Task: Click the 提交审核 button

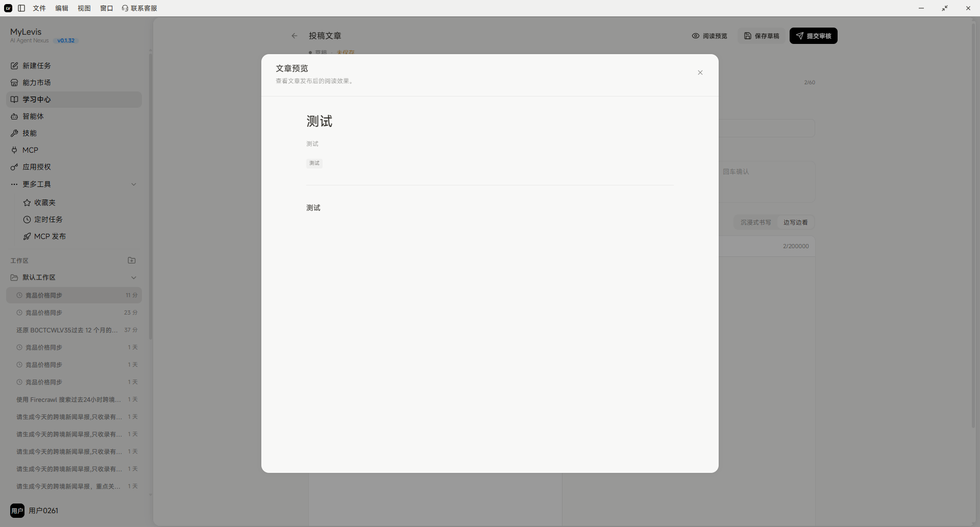Action: 814,36
